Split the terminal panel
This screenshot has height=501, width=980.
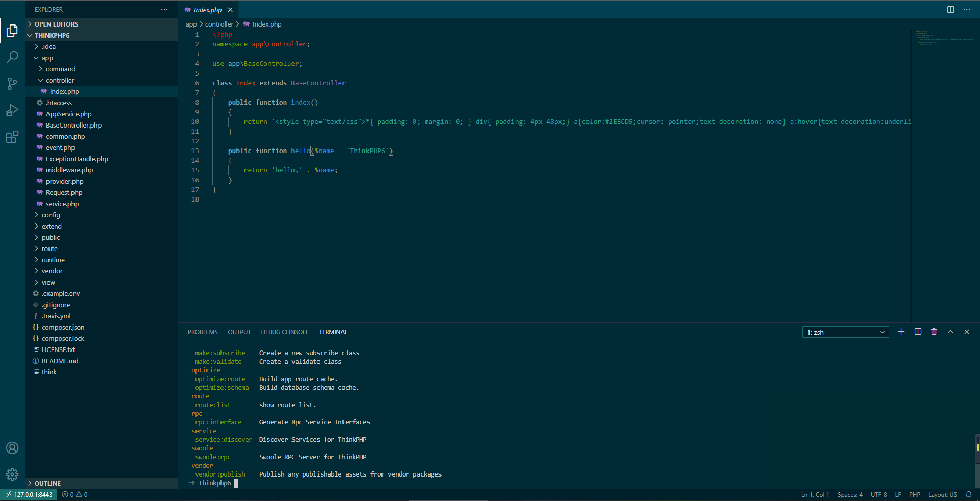tap(918, 332)
